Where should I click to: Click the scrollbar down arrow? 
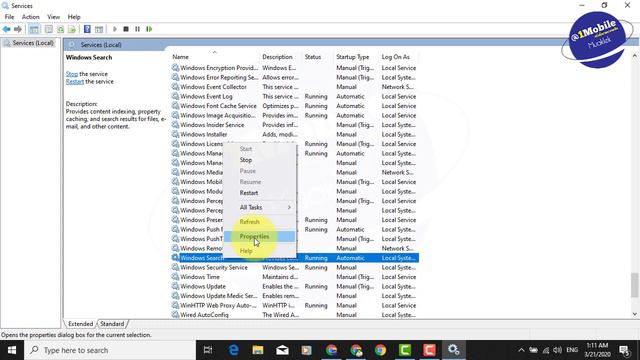(x=634, y=314)
